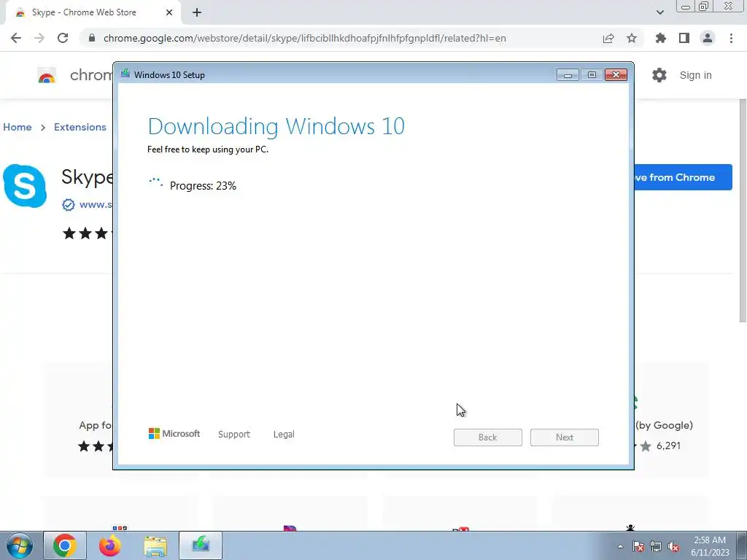Image resolution: width=747 pixels, height=560 pixels.
Task: Click the disabled Next button
Action: click(565, 437)
